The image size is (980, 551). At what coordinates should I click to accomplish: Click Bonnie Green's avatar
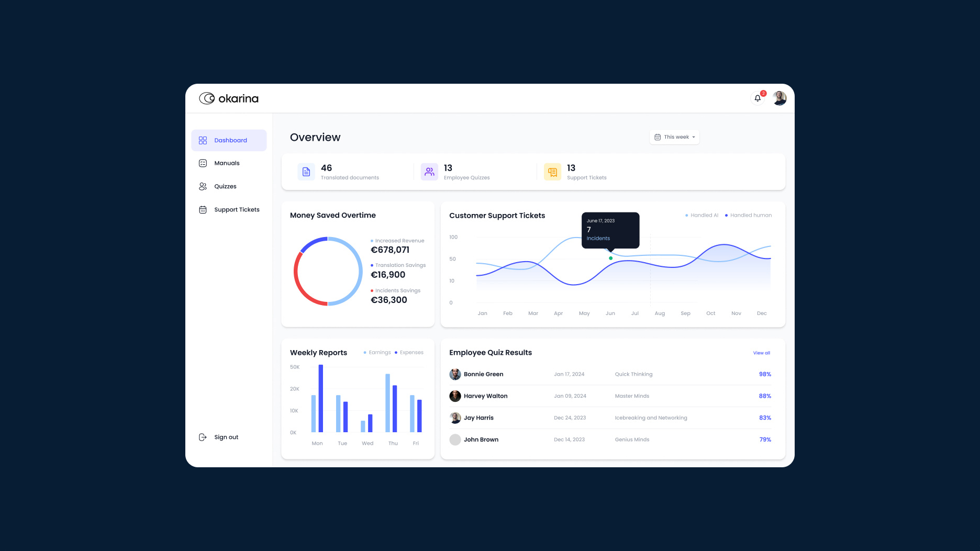(x=455, y=374)
